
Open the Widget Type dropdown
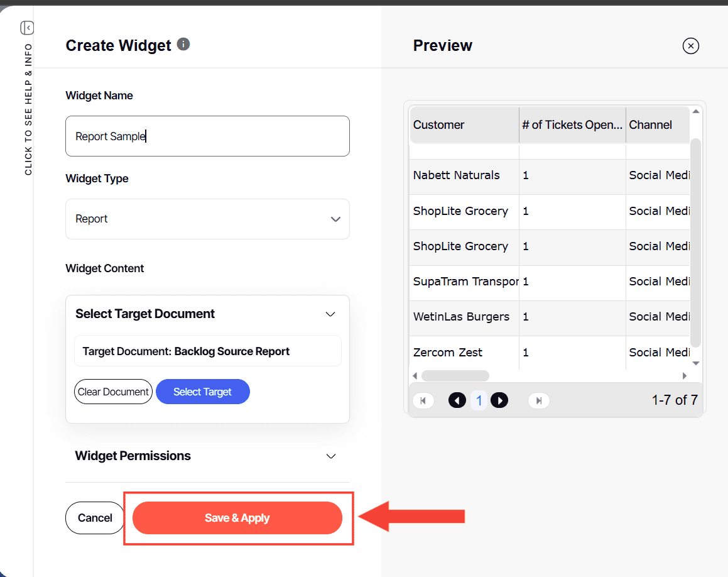coord(207,219)
